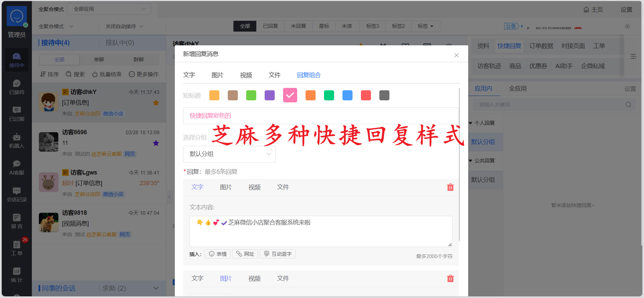Delete the first reply item (文字)
644x298 pixels.
pyautogui.click(x=450, y=187)
